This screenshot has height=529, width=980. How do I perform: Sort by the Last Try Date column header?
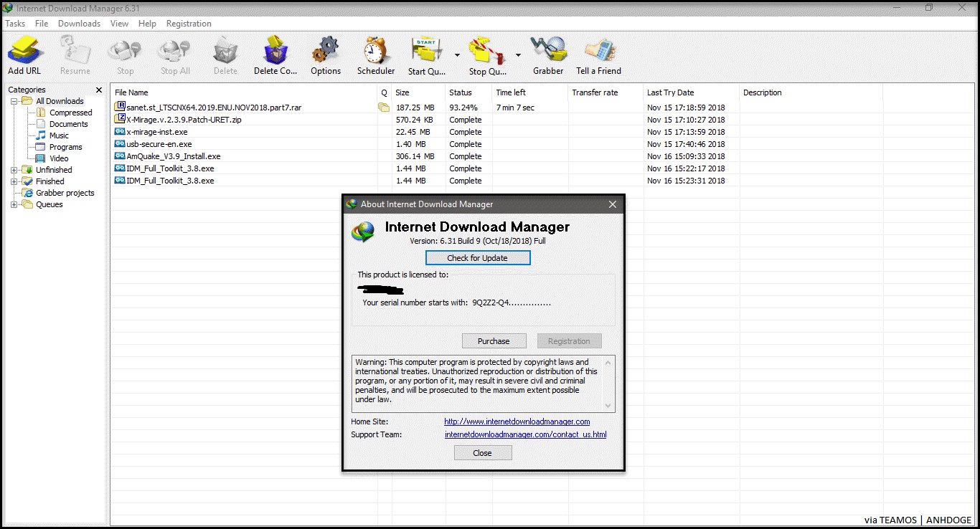click(x=691, y=92)
